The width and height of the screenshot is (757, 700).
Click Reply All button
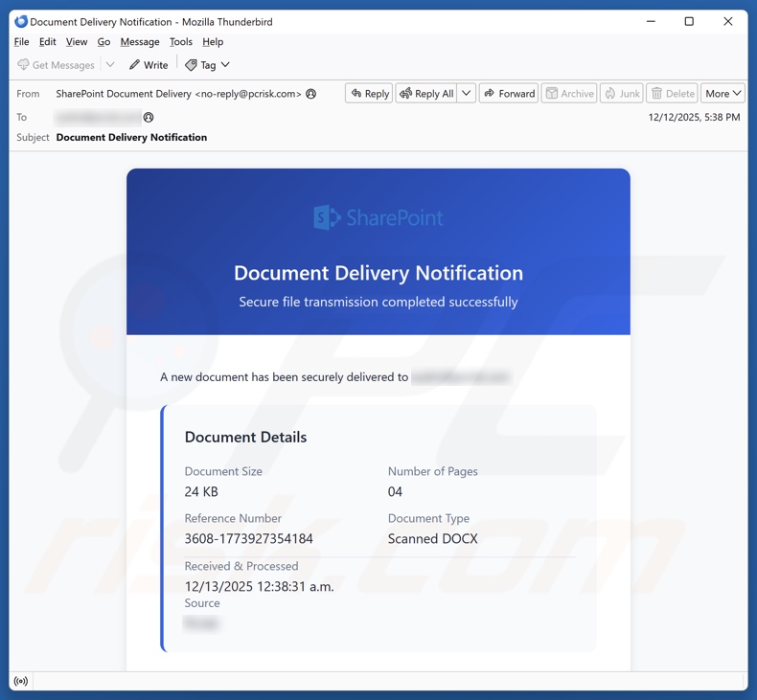[x=426, y=93]
